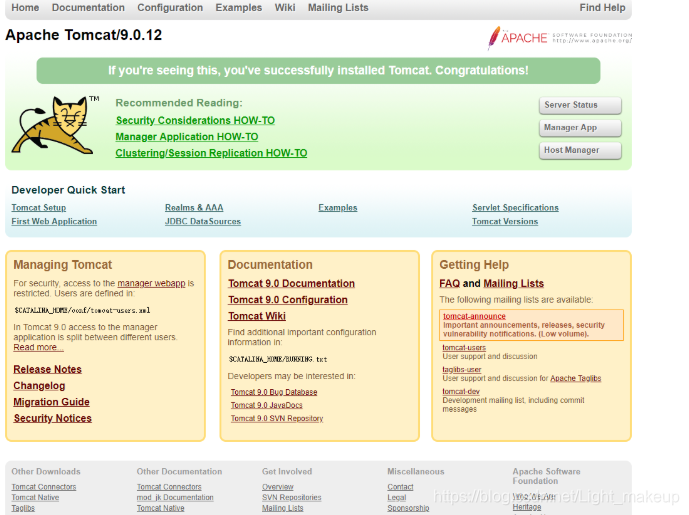689x515 pixels.
Task: Open Tomcat Native under Other Documentation
Action: 160,508
